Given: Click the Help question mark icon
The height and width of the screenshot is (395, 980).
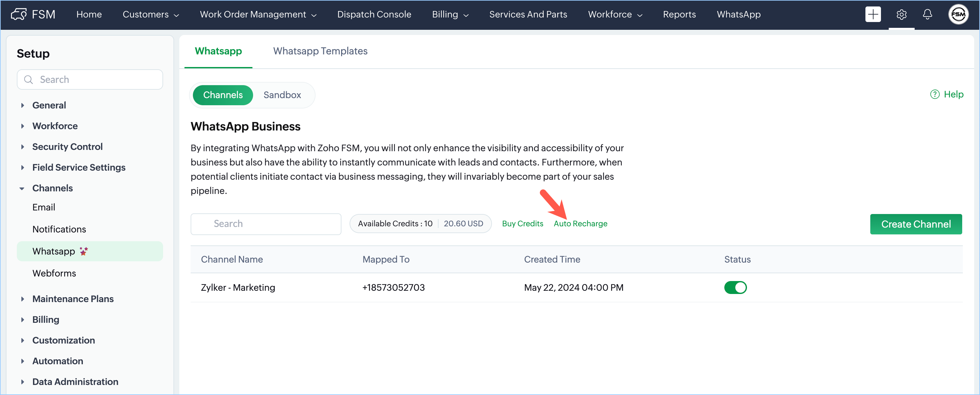Looking at the screenshot, I should (x=935, y=94).
